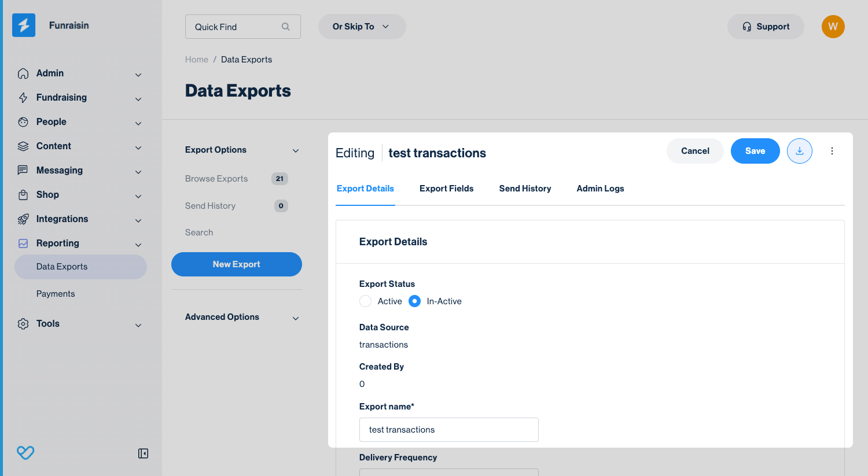Switch to the Admin Logs tab

[600, 189]
